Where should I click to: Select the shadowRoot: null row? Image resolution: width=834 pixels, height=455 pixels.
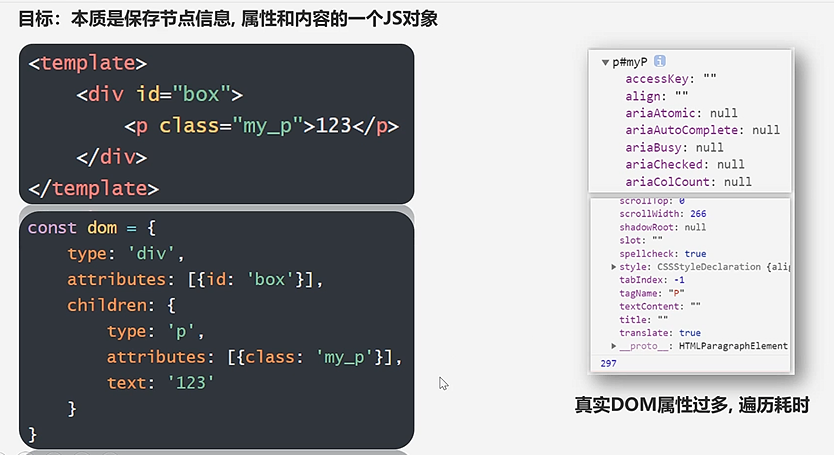(x=663, y=227)
